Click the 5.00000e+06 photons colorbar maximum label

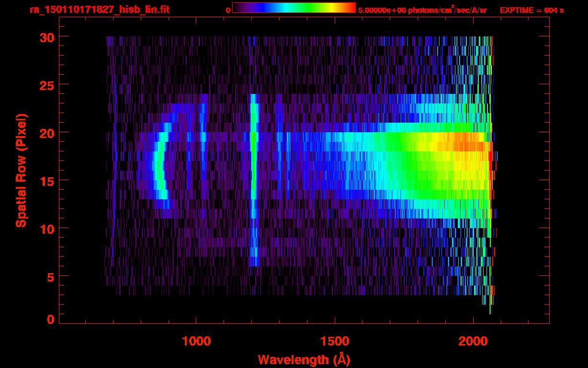pos(422,10)
